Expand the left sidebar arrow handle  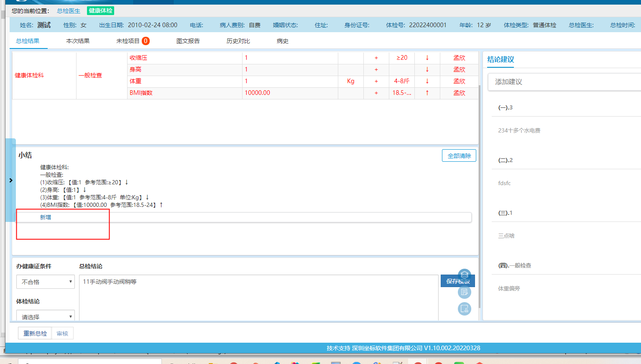(10, 180)
